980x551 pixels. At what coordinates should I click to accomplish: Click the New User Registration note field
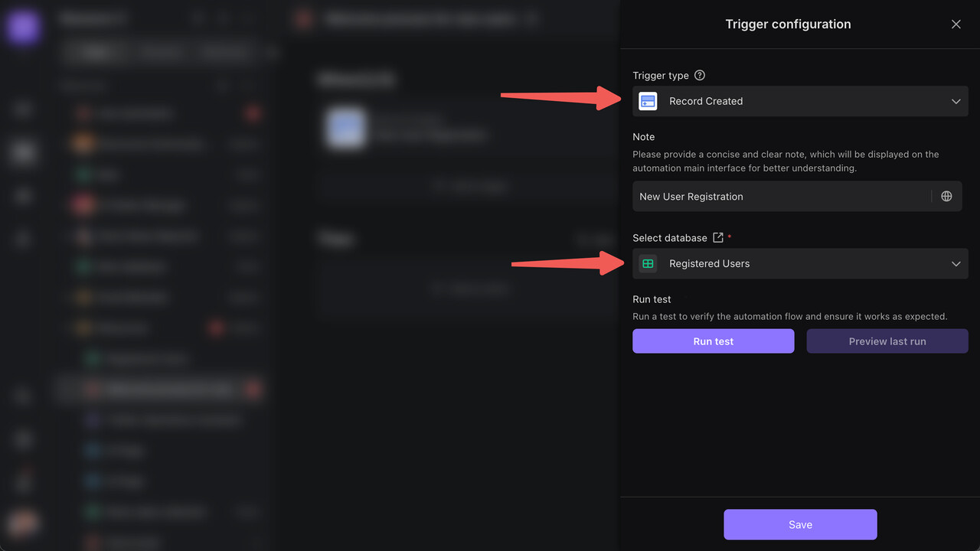[781, 197]
